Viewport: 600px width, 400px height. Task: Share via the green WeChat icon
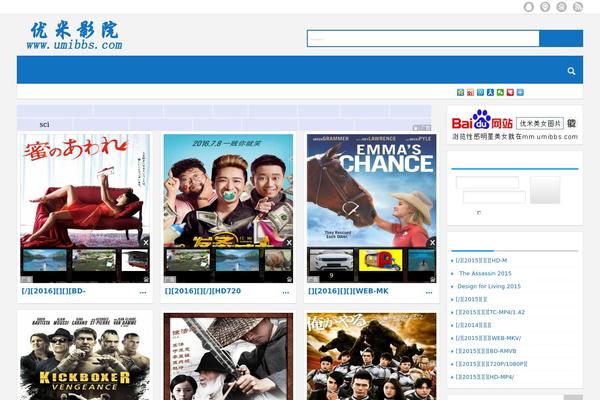[x=500, y=92]
